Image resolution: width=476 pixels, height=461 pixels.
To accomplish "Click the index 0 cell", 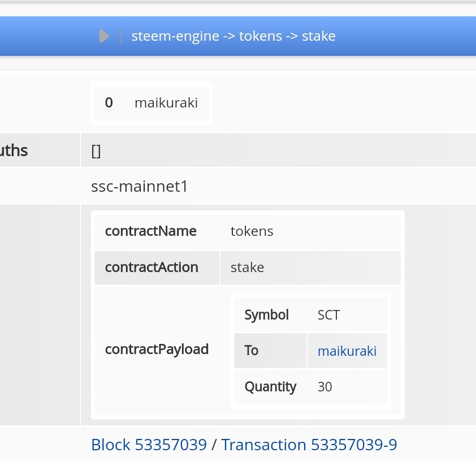I will (x=109, y=103).
